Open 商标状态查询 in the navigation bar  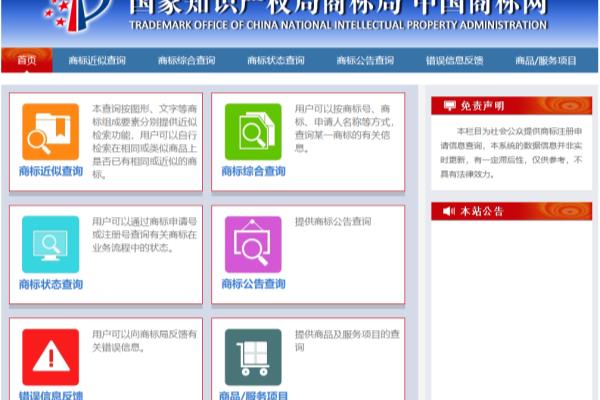click(276, 60)
